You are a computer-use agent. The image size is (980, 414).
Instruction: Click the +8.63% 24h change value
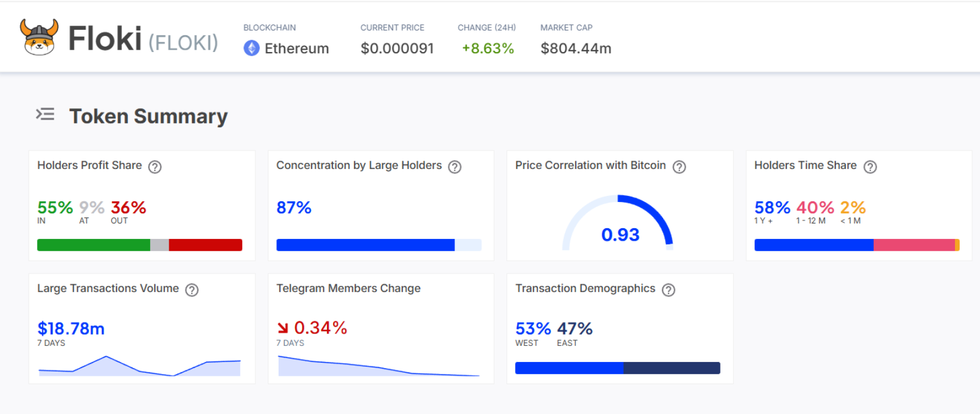coord(488,48)
